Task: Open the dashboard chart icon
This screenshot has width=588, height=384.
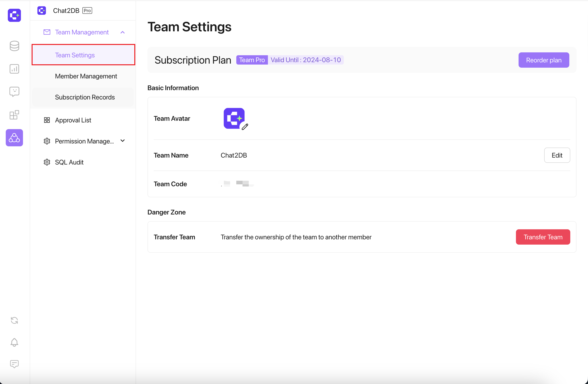Action: point(14,69)
